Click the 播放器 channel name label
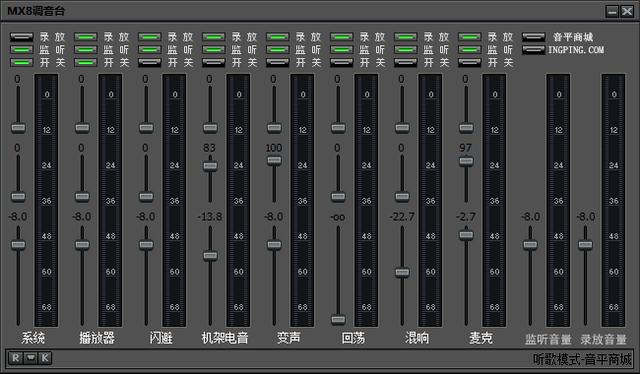 click(97, 338)
